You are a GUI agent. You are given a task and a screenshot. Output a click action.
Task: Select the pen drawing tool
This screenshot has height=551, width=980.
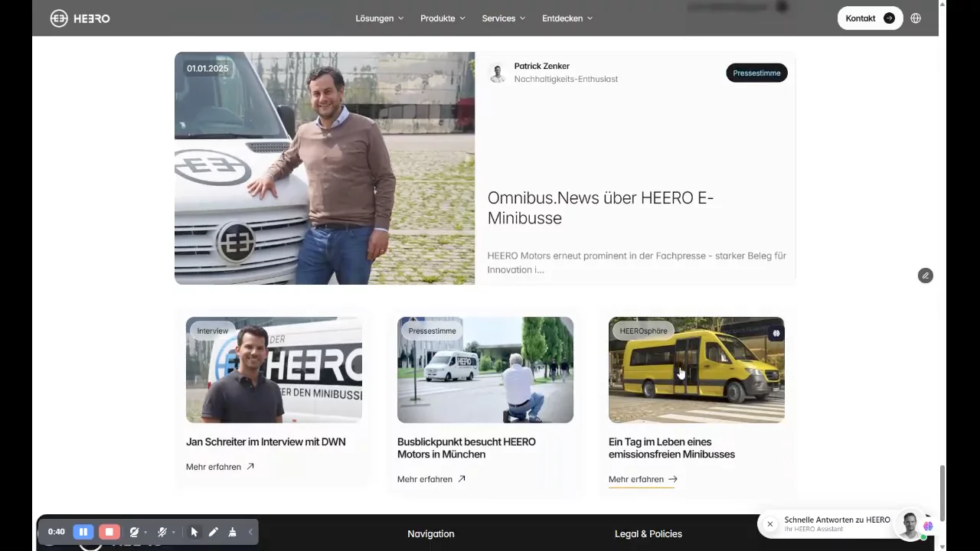(214, 532)
